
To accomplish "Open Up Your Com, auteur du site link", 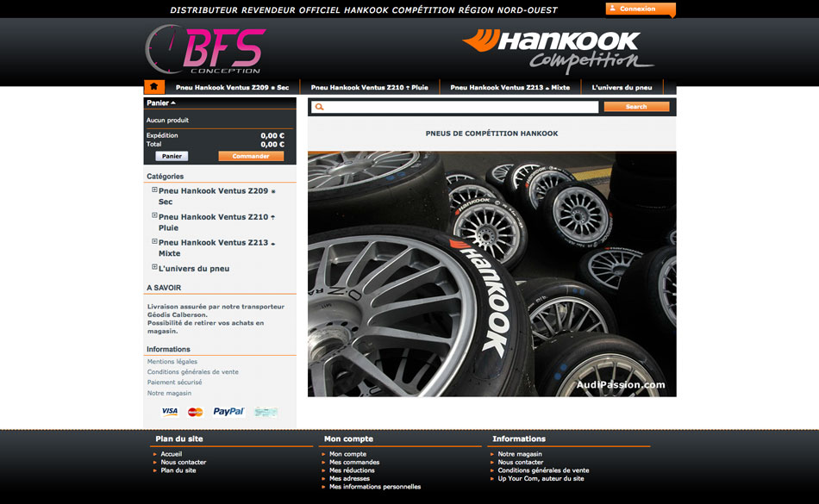I will tap(541, 478).
